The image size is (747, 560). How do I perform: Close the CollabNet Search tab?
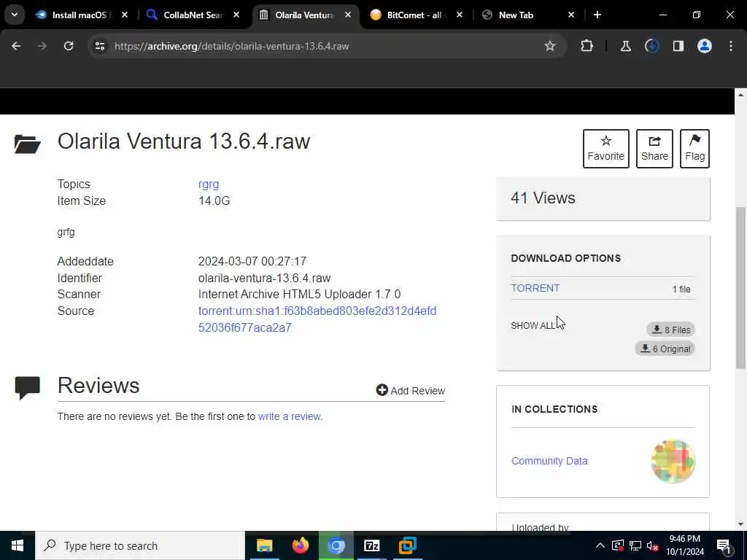click(236, 15)
